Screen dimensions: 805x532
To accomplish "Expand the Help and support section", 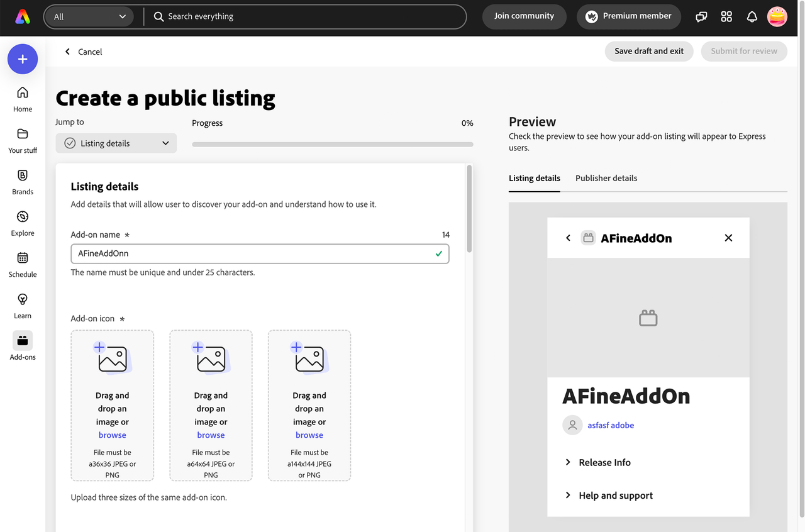I will pos(609,496).
